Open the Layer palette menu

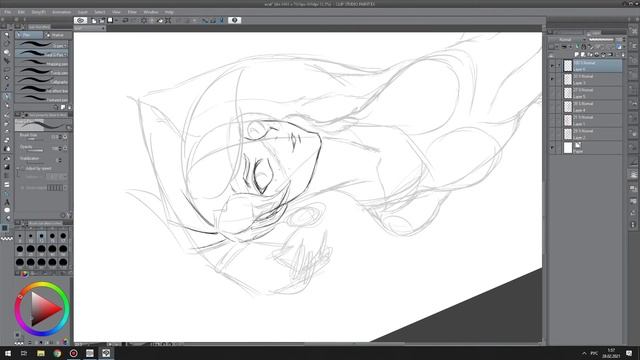coord(551,32)
